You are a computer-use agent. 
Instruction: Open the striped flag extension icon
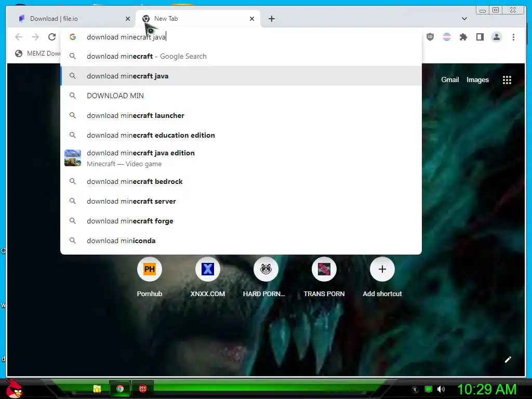click(x=446, y=37)
